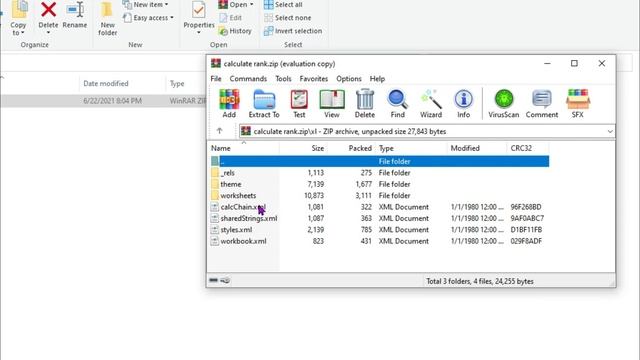
Task: Launch the Wizard tool
Action: (431, 104)
